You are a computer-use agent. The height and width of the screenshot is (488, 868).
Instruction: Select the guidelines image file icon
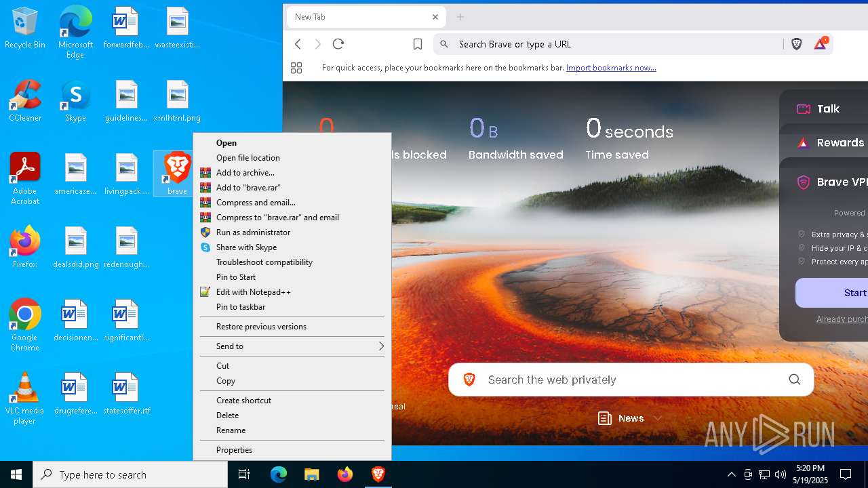126,101
